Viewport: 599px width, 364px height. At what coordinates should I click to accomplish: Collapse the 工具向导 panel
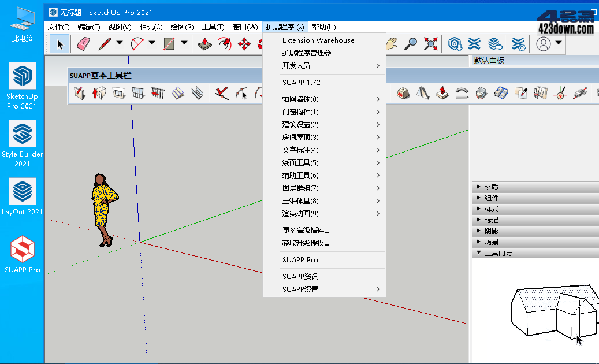point(535,252)
